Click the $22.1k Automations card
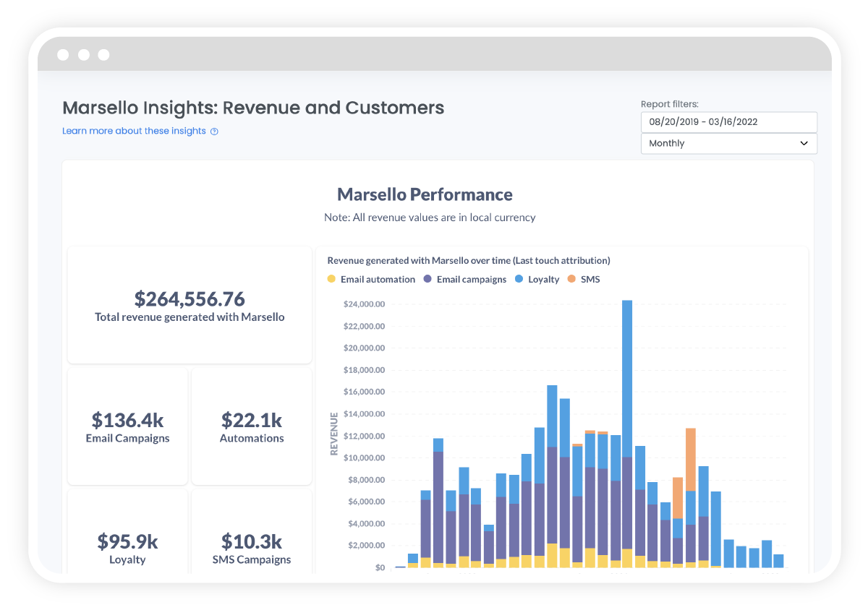 point(252,426)
